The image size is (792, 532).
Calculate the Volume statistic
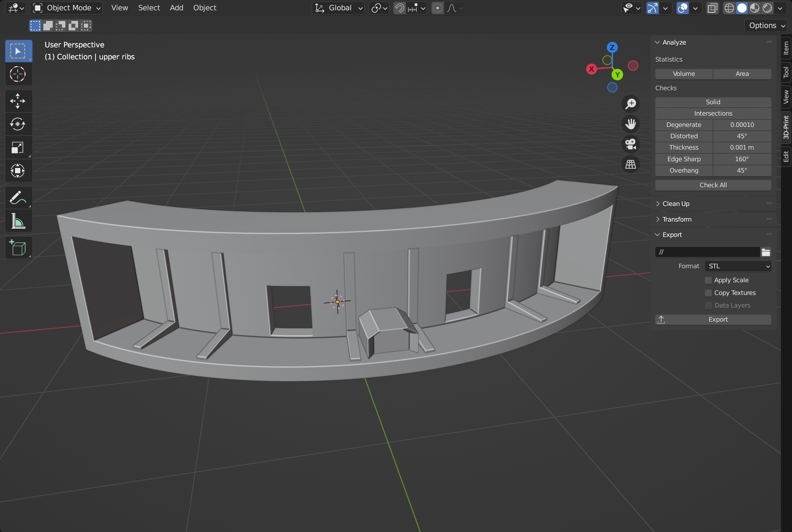click(x=684, y=74)
